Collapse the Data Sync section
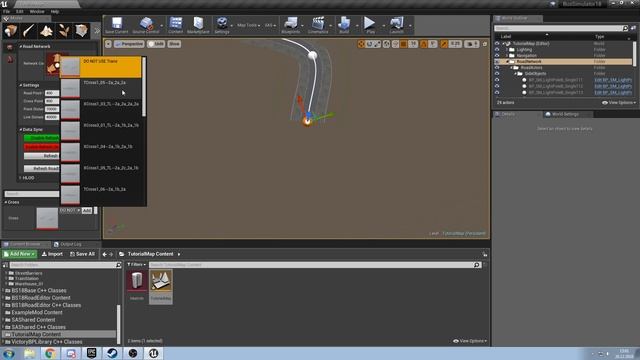 coord(21,129)
